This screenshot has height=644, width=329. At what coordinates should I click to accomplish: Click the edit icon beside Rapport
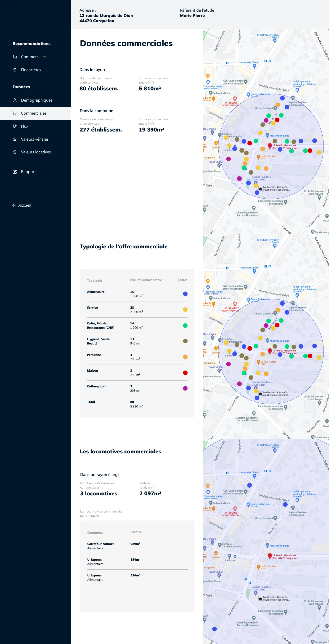(15, 172)
